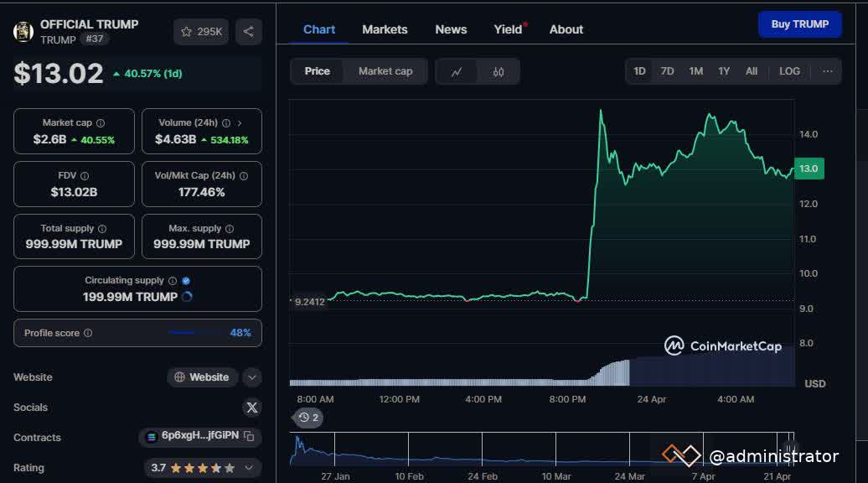Viewport: 868px width, 483px height.
Task: Click the 48% profile score value
Action: 240,333
